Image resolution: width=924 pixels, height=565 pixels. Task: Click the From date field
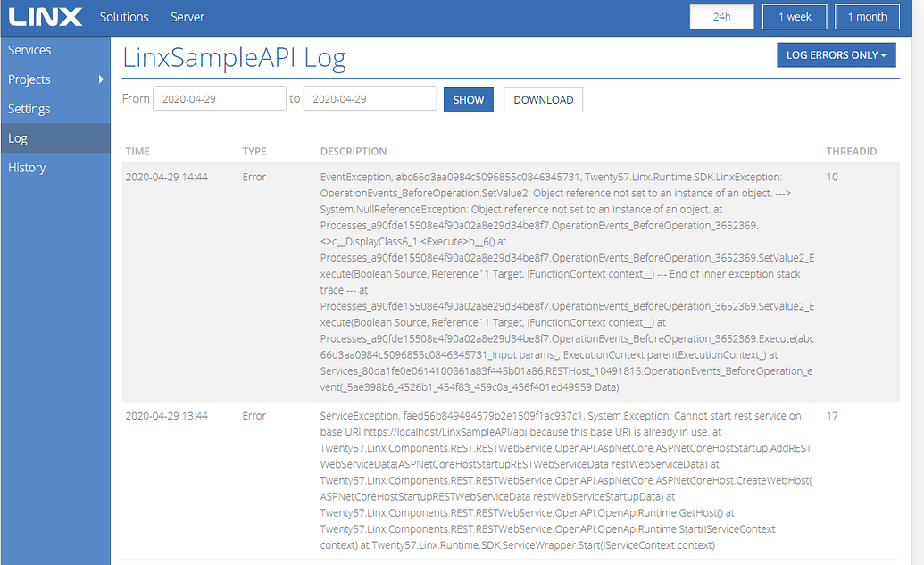220,99
